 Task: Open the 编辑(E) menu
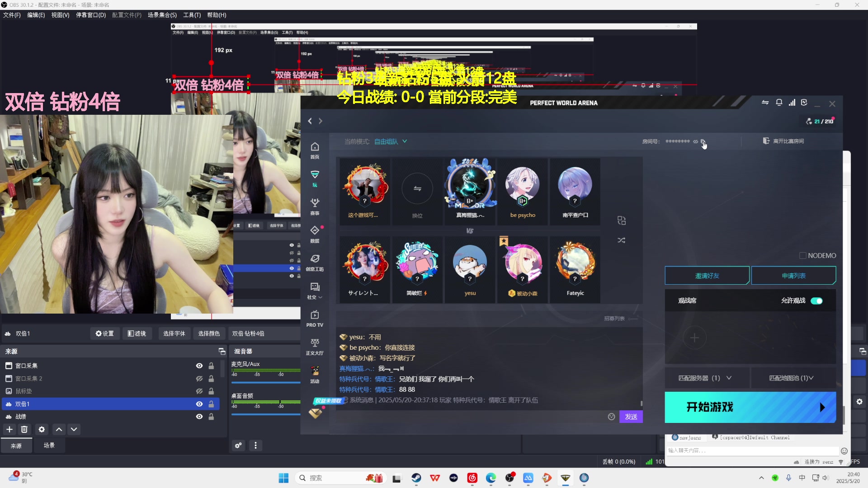pos(36,15)
